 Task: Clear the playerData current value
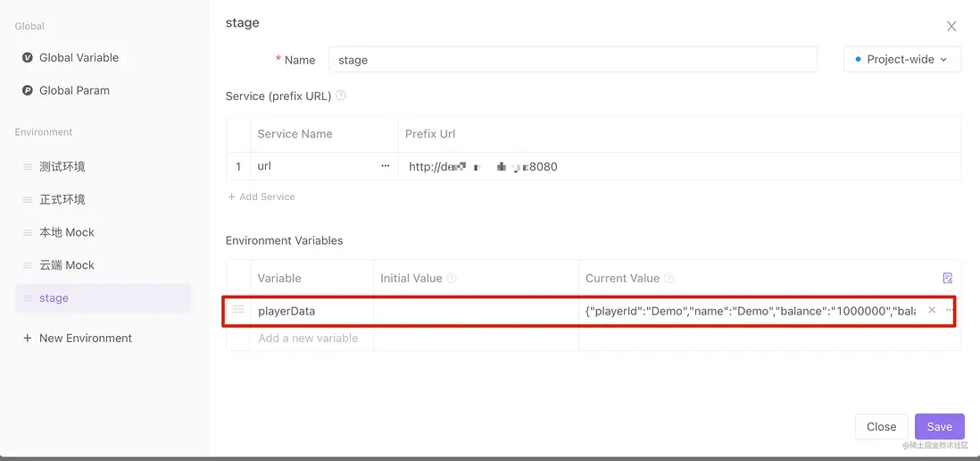[932, 310]
